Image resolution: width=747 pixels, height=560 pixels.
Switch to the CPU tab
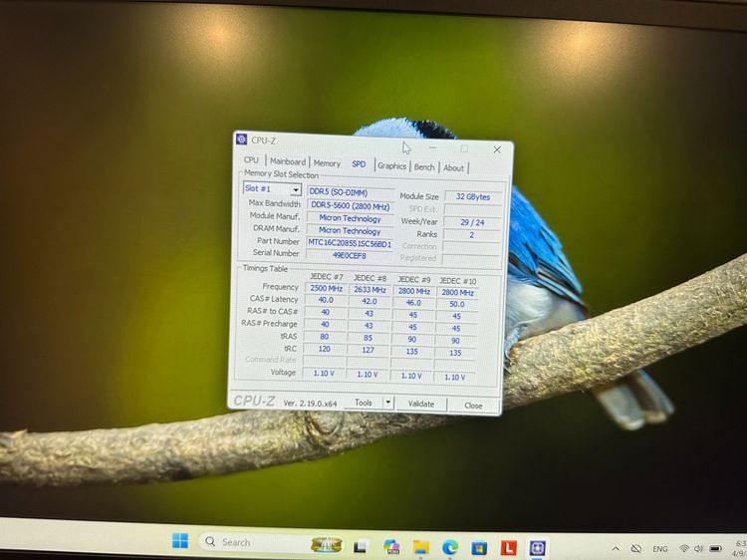(251, 160)
